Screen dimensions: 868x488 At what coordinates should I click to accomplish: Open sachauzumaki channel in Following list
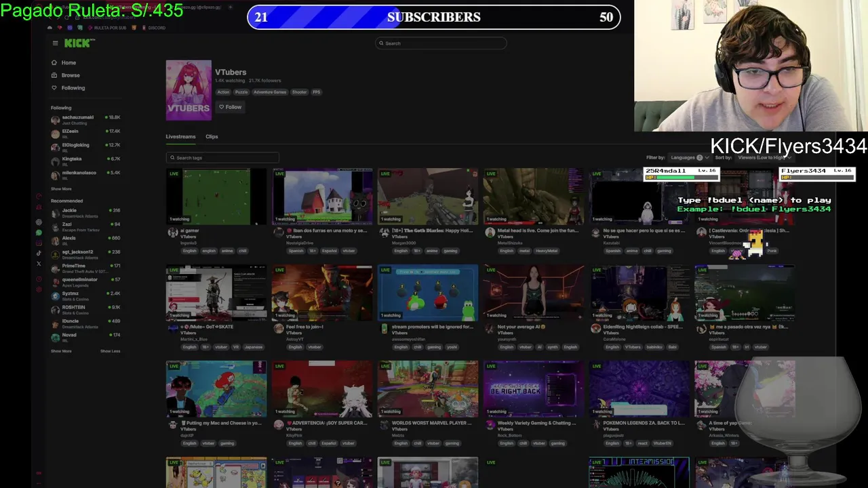pyautogui.click(x=86, y=120)
